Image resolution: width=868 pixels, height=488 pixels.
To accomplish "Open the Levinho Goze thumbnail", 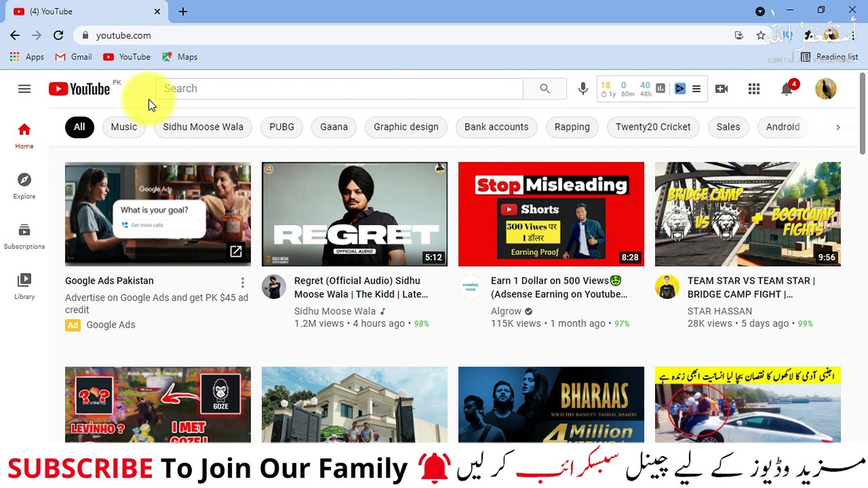I will pos(158,405).
